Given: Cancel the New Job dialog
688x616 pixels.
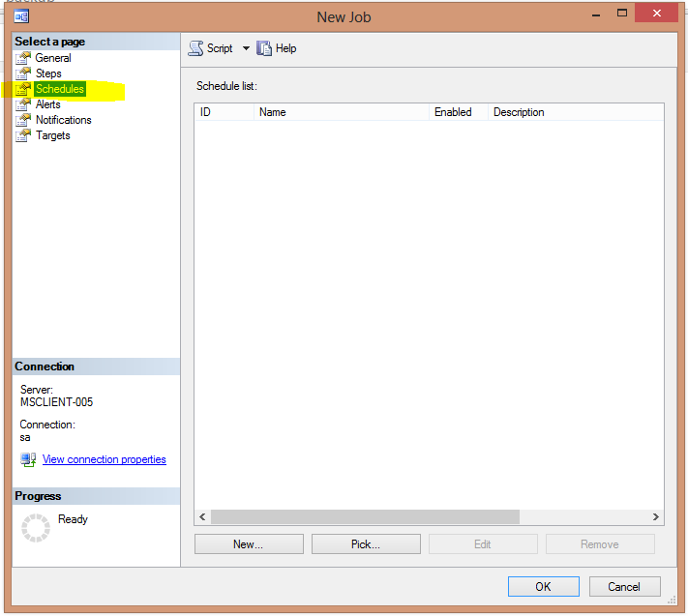Looking at the screenshot, I should coord(624,586).
